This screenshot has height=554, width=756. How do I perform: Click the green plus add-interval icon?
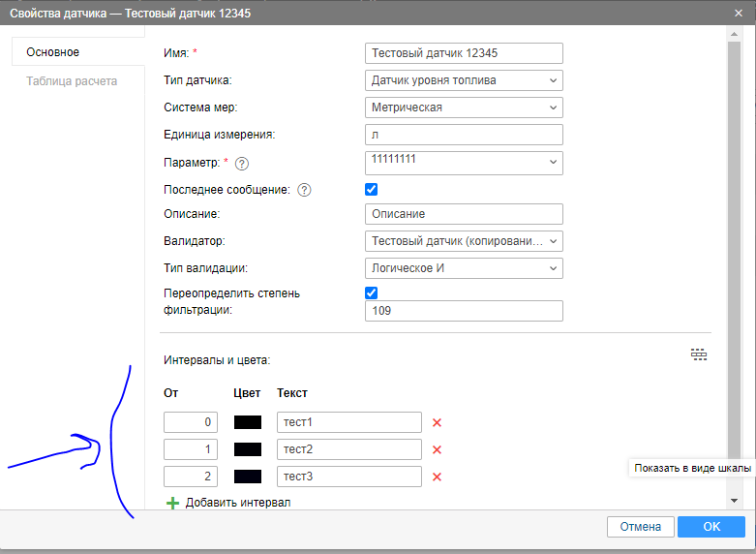pyautogui.click(x=173, y=503)
